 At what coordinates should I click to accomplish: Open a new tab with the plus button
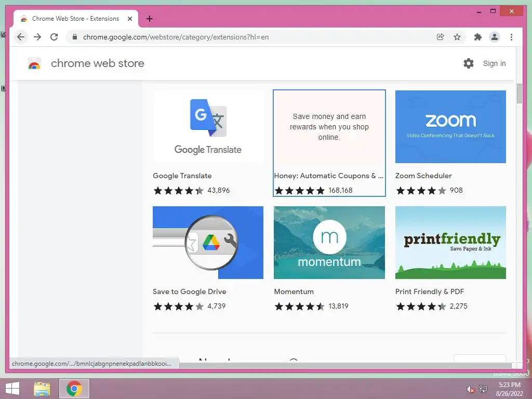click(x=149, y=19)
